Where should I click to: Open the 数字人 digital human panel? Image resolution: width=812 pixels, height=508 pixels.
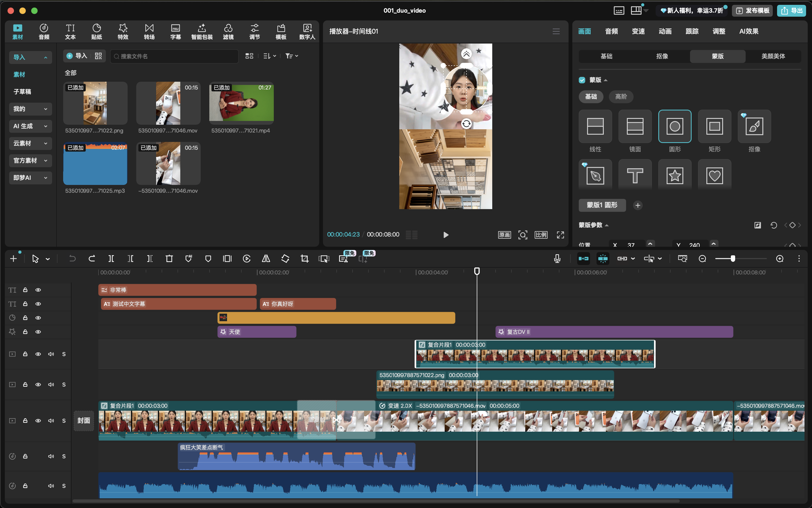[x=307, y=32]
